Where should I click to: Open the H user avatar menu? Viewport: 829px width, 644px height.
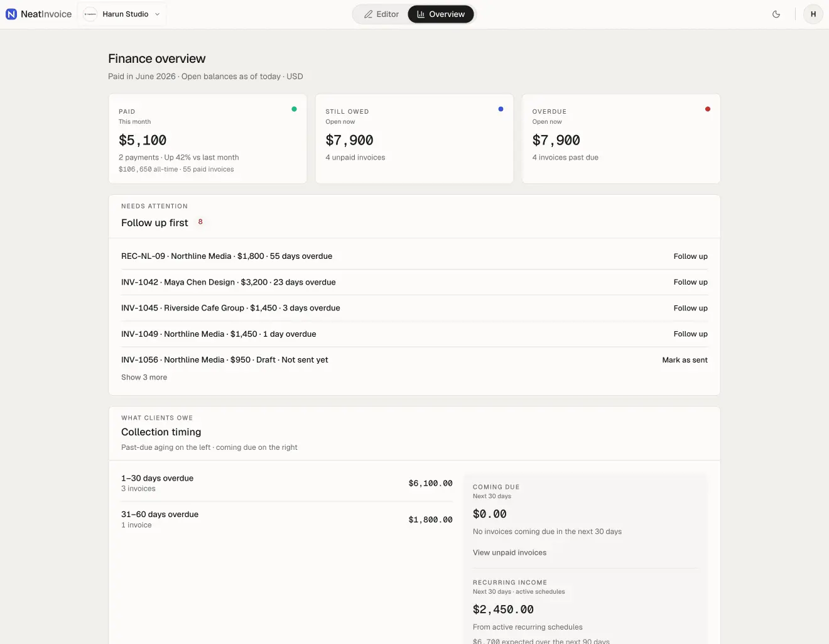[x=813, y=14]
